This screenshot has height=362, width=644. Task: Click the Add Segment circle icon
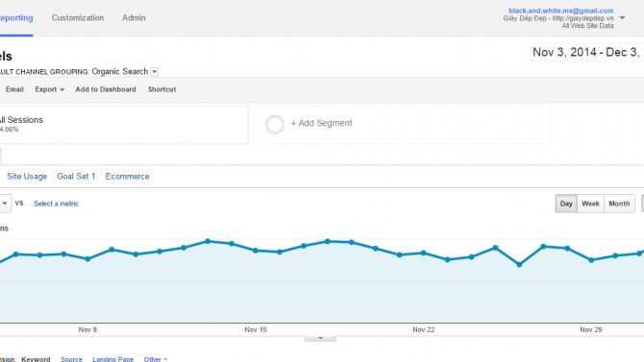275,125
